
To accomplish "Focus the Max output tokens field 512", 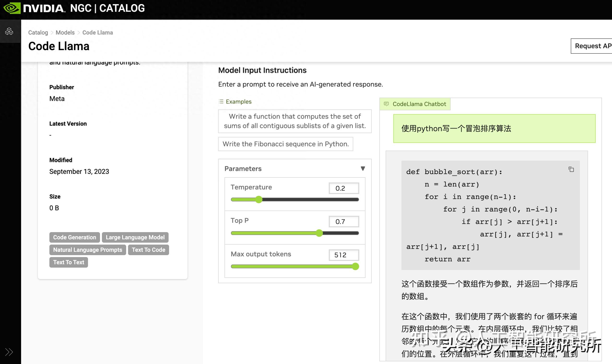I will (x=344, y=255).
